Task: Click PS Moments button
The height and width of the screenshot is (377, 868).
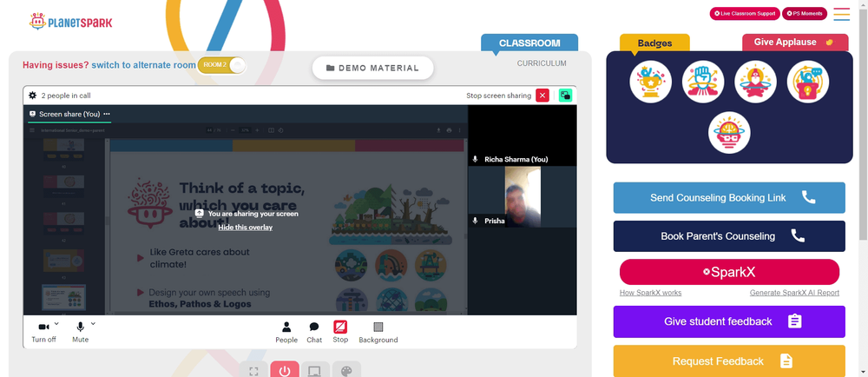Action: click(805, 13)
